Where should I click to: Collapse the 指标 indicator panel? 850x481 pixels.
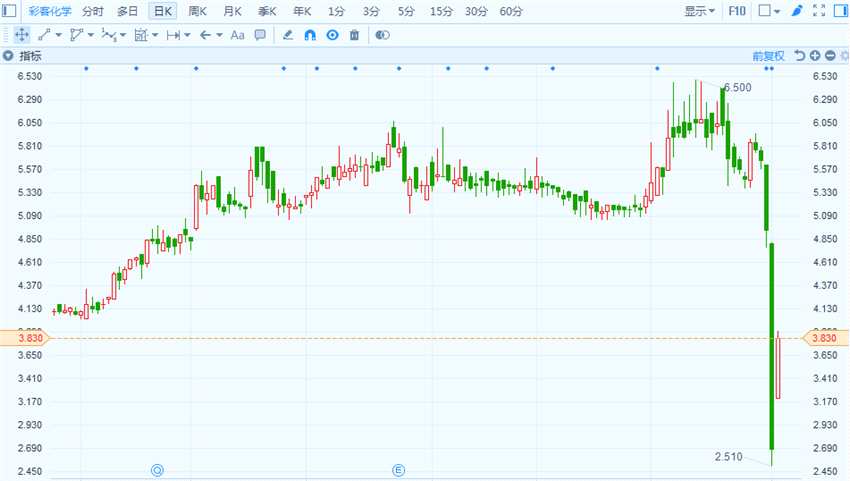click(x=8, y=55)
